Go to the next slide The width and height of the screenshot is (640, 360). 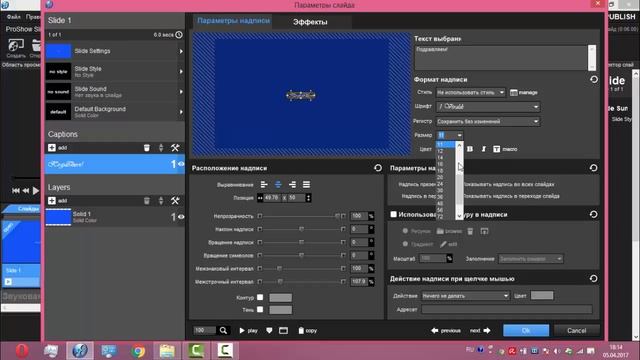pyautogui.click(x=480, y=330)
